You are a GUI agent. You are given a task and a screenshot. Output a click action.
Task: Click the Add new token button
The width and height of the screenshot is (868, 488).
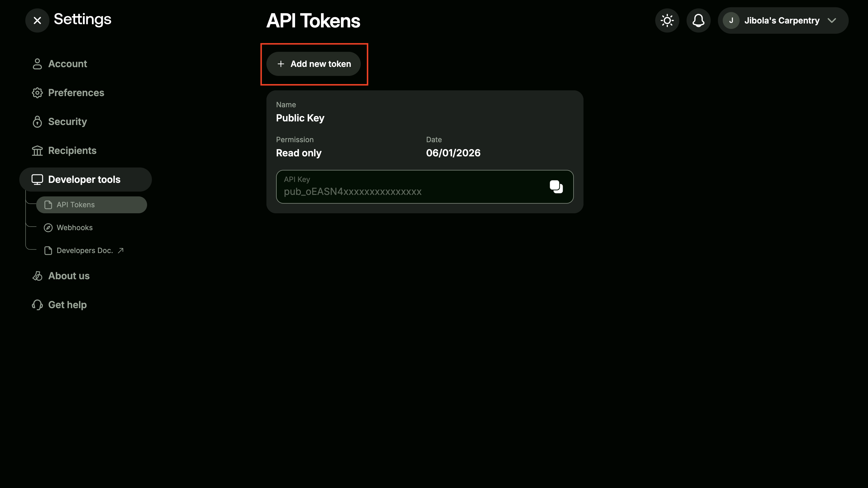pyautogui.click(x=313, y=64)
